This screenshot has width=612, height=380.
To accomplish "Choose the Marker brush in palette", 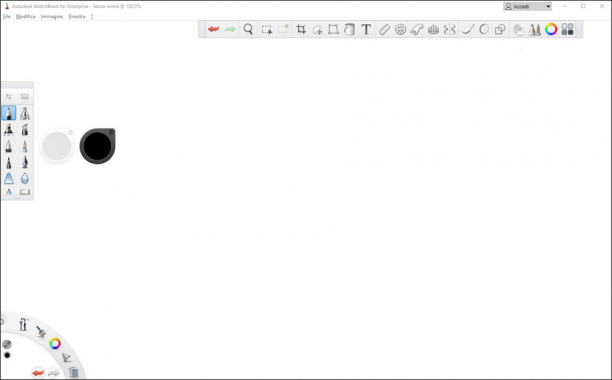I will [9, 130].
